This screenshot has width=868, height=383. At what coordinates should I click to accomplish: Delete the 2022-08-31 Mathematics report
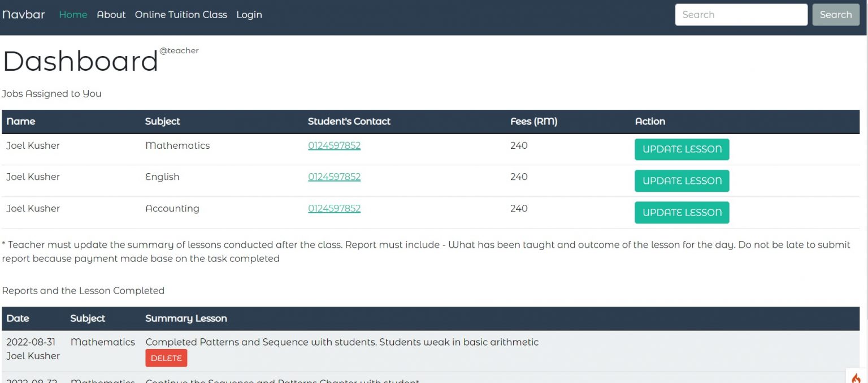click(x=166, y=358)
